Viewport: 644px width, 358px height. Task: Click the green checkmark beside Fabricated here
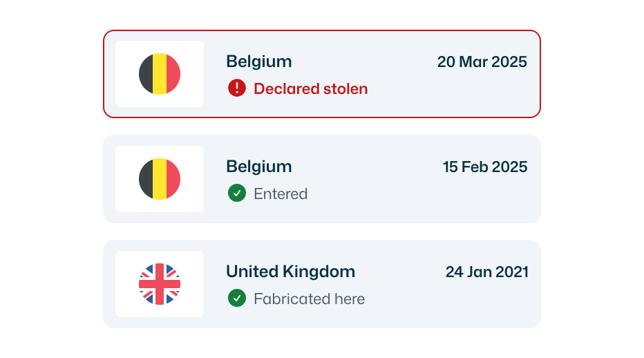click(x=237, y=299)
